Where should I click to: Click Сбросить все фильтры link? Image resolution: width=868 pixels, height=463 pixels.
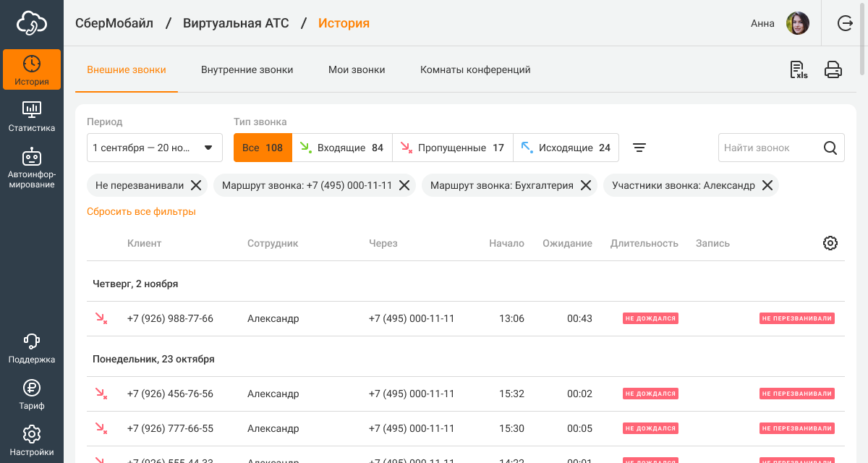point(141,212)
